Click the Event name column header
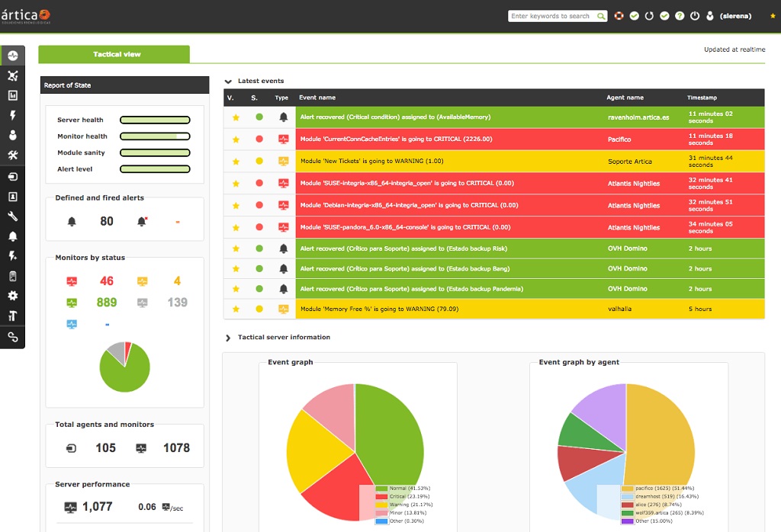The image size is (781, 532). 317,98
